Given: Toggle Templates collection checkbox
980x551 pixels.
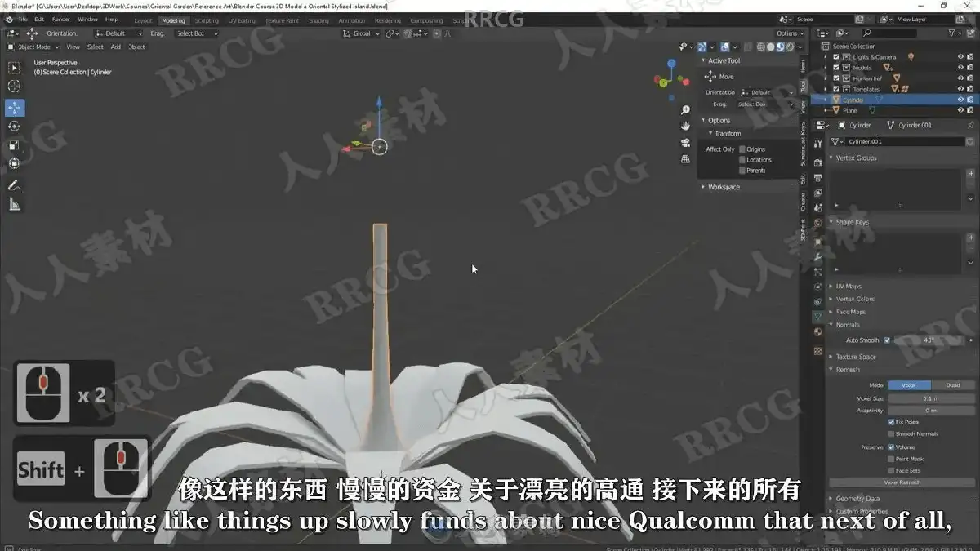Looking at the screenshot, I should point(835,89).
